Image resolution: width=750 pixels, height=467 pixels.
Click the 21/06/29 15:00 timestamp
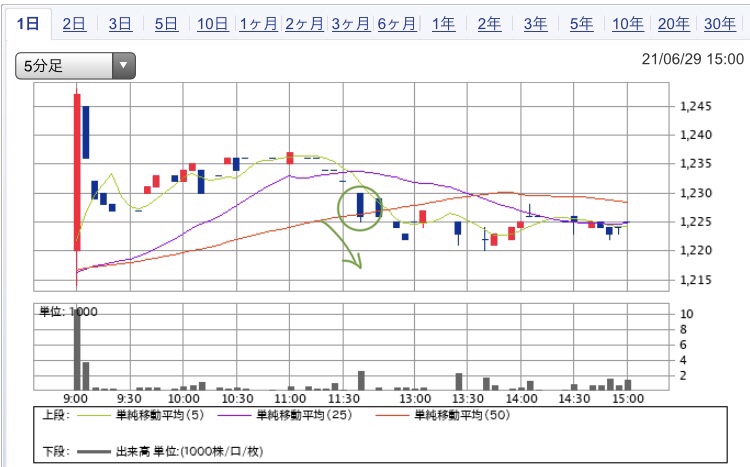[x=693, y=59]
